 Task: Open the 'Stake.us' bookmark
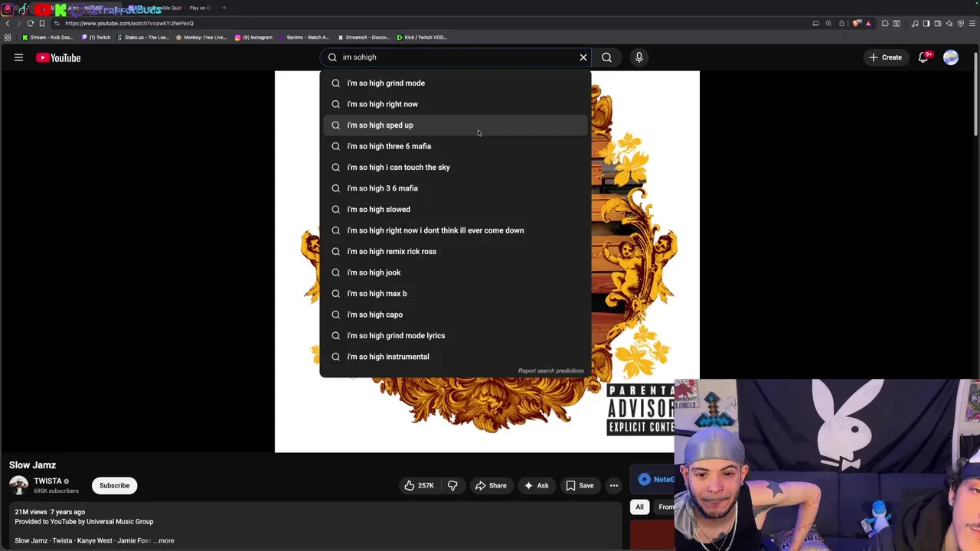pos(143,37)
